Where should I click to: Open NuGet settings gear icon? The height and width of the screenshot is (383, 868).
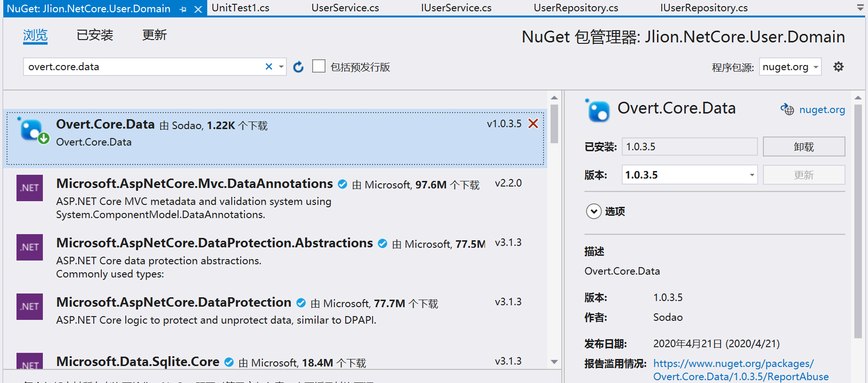click(x=838, y=67)
